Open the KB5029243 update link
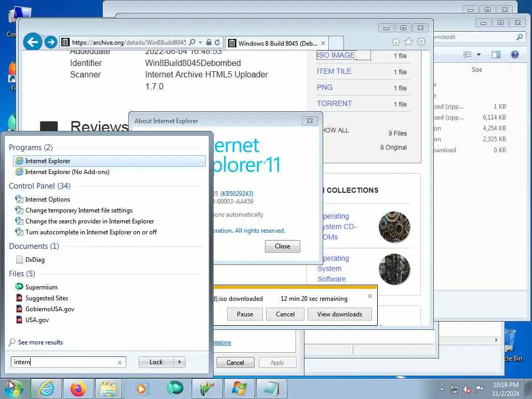Screen dimensions: 532x399 (x=237, y=194)
